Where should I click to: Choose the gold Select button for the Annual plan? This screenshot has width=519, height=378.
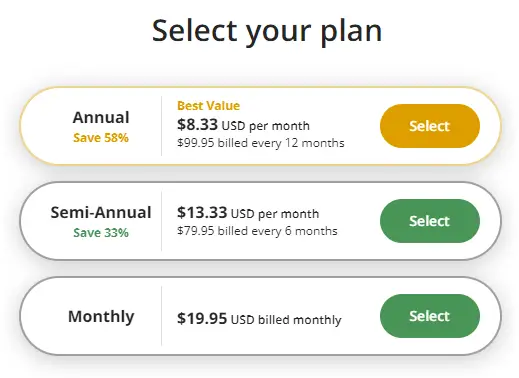pos(430,126)
